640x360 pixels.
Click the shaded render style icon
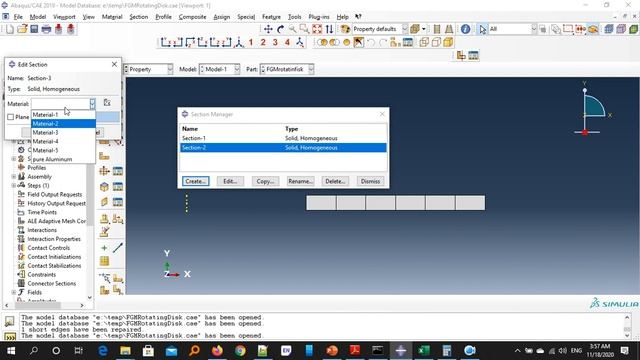point(448,42)
